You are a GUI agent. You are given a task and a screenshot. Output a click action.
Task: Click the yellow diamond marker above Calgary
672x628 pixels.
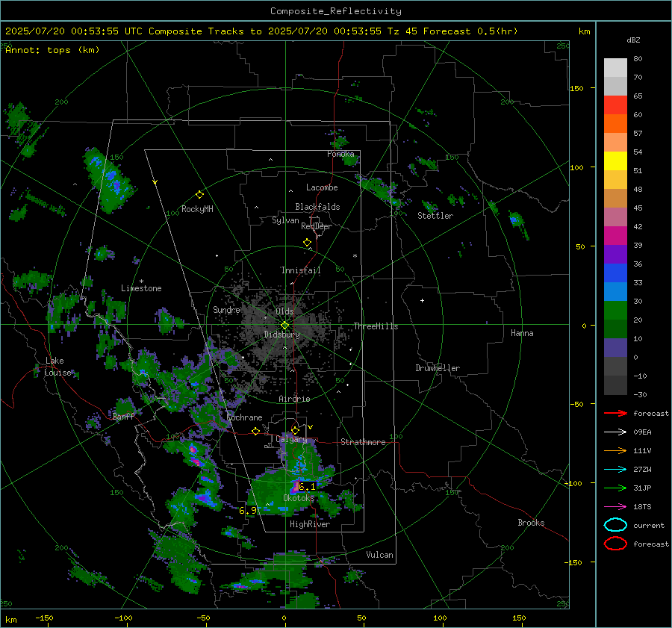click(x=295, y=430)
